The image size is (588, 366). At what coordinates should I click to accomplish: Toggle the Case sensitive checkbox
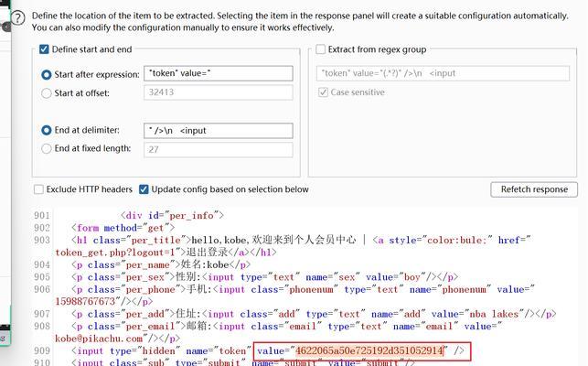click(x=323, y=92)
